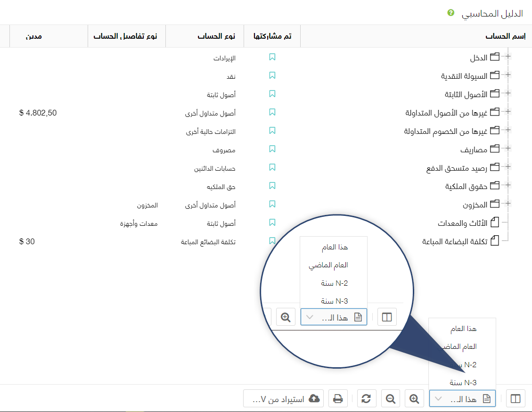
Task: Expand the غيرها من الأصول المتداولة node
Action: [508, 112]
